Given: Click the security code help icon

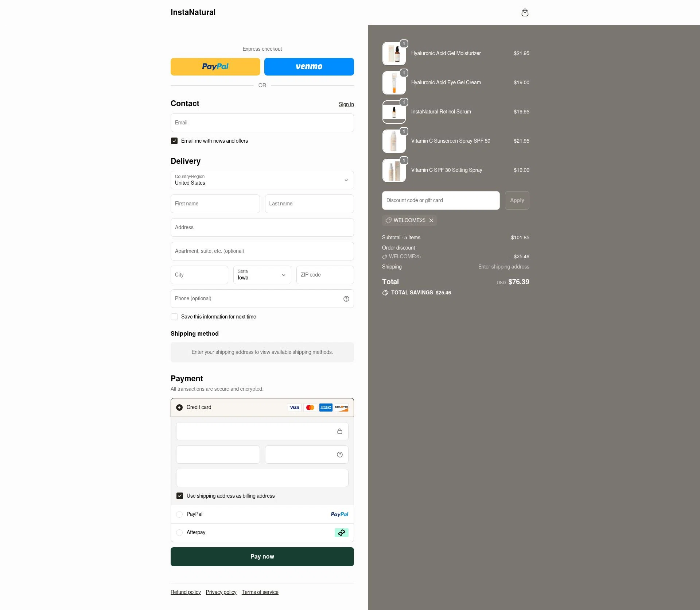Looking at the screenshot, I should point(339,455).
